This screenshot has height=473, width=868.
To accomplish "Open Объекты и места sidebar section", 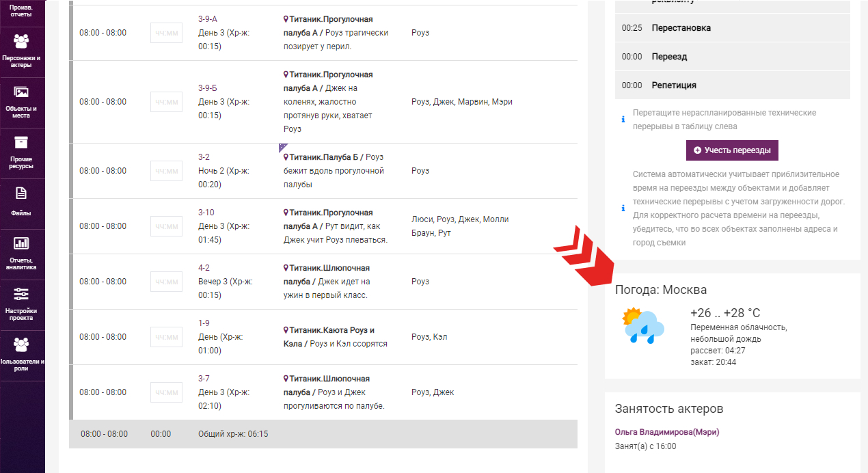I will 22,103.
